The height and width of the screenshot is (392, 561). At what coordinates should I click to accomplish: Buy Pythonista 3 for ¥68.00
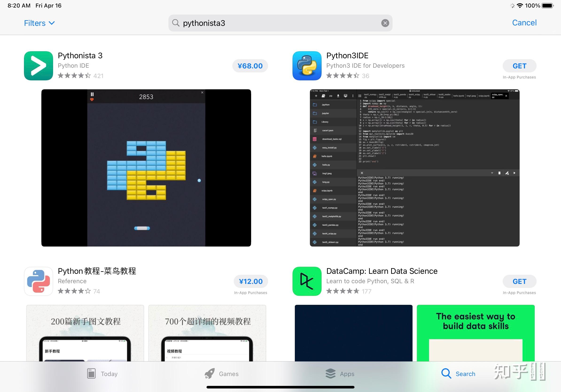coord(250,66)
